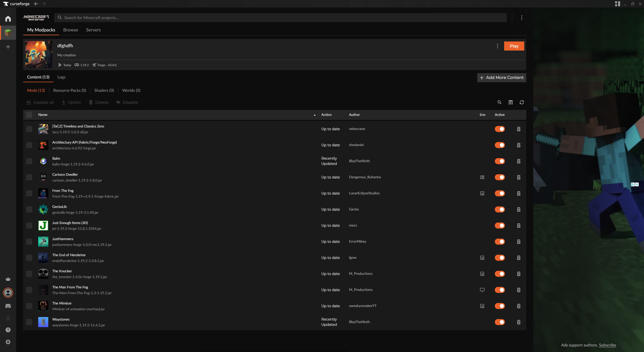Toggle the From The Fog active switch
Image resolution: width=644 pixels, height=352 pixels.
pos(500,193)
